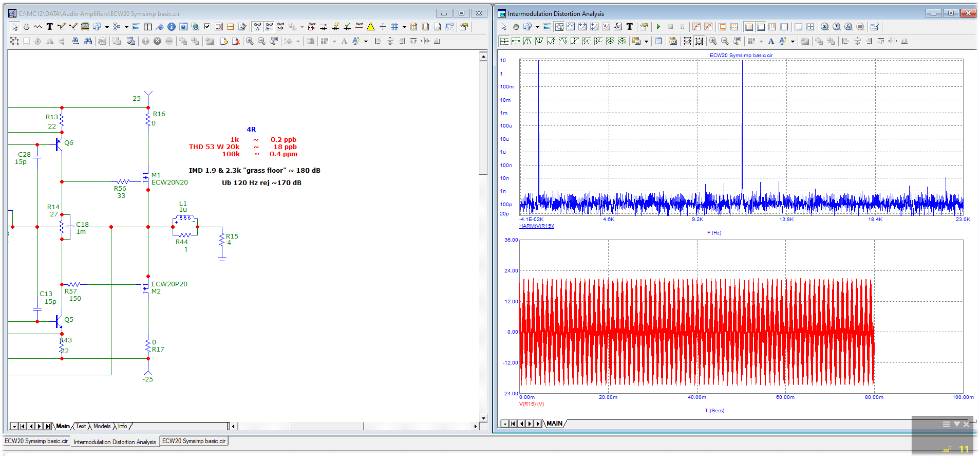Toggle the blue grid display icon

pyautogui.click(x=394, y=27)
